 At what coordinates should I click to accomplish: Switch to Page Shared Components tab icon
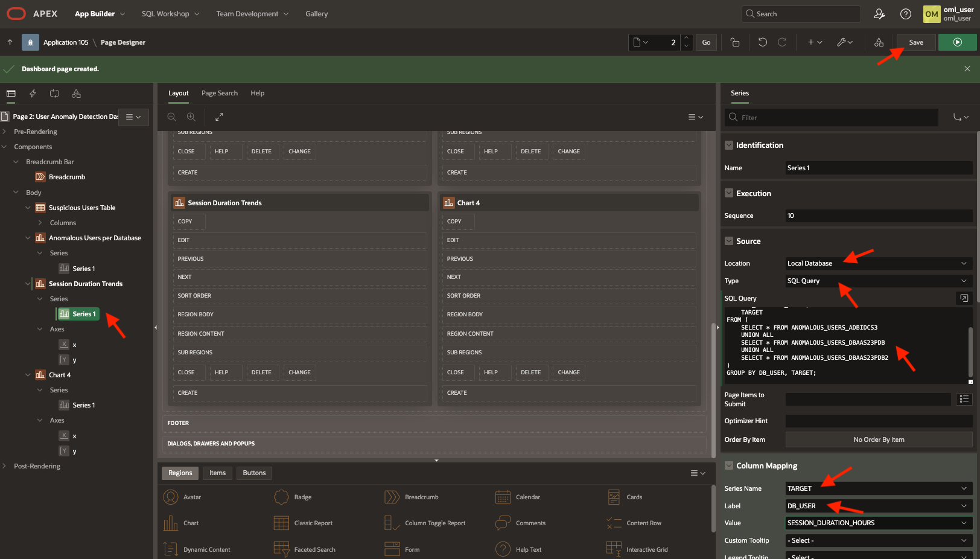[76, 94]
